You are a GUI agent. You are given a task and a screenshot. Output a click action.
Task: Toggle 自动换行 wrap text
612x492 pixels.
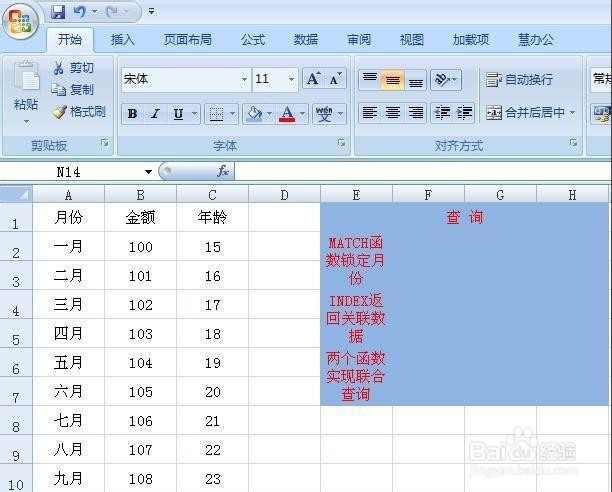519,80
